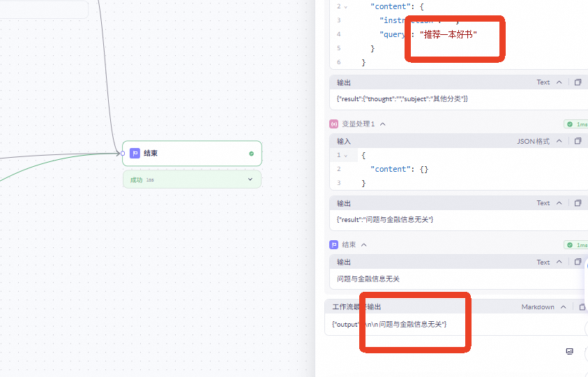Click the result text 其他分类 output
This screenshot has height=377, width=588.
(x=402, y=98)
